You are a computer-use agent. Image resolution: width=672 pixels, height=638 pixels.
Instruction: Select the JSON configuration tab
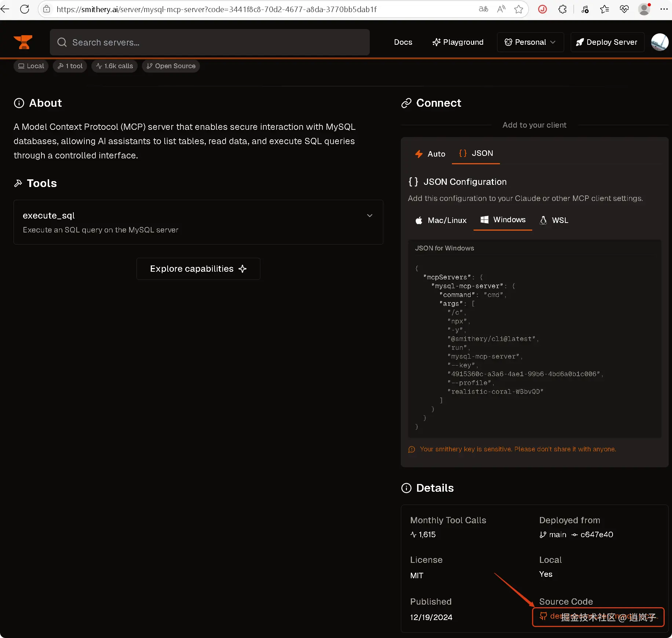(x=476, y=154)
